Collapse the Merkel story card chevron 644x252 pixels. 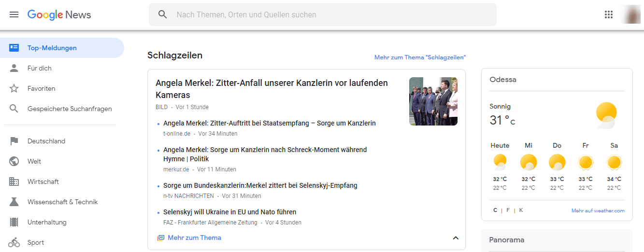coord(455,238)
